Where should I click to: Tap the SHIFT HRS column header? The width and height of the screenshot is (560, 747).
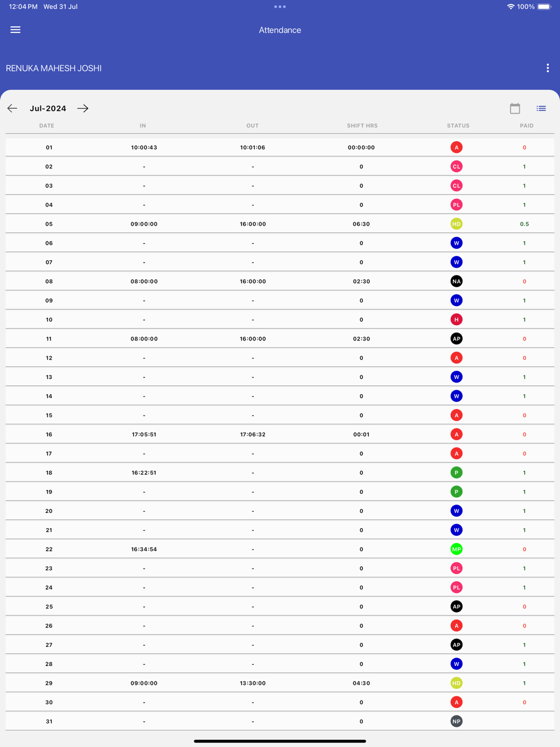pyautogui.click(x=362, y=125)
